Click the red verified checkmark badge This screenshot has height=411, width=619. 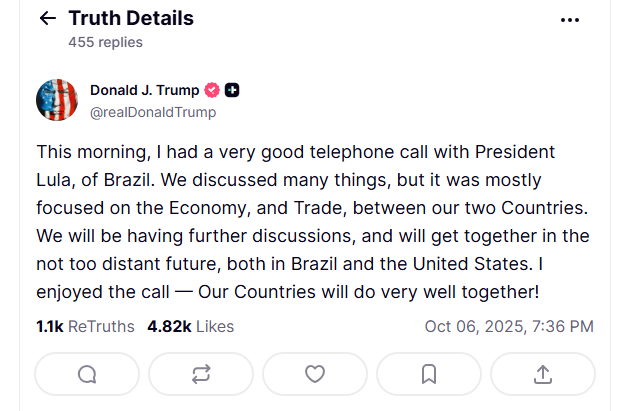pos(212,90)
